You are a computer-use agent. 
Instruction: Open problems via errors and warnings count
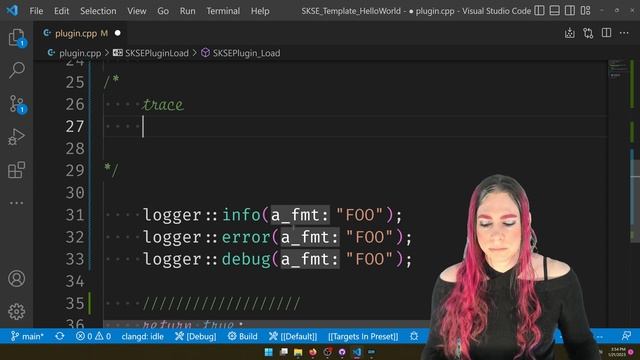point(93,336)
